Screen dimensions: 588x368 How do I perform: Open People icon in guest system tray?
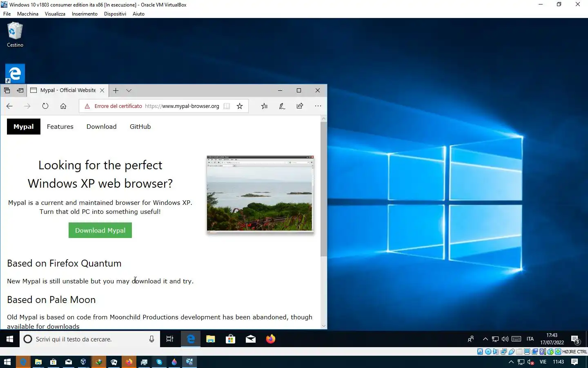click(471, 339)
